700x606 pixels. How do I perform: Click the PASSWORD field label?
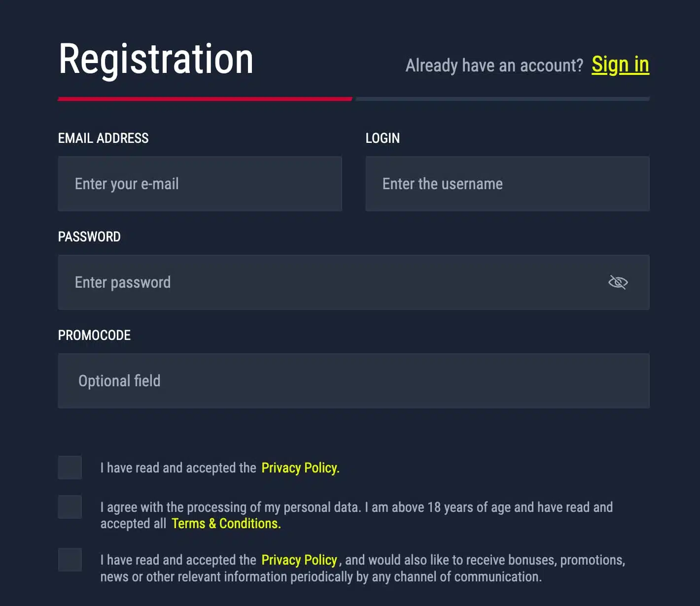click(x=89, y=236)
